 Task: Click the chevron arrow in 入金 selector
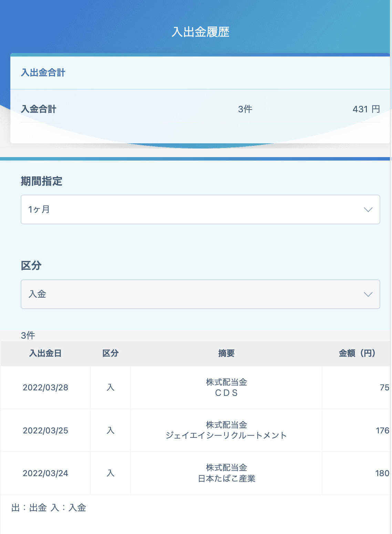click(x=368, y=294)
